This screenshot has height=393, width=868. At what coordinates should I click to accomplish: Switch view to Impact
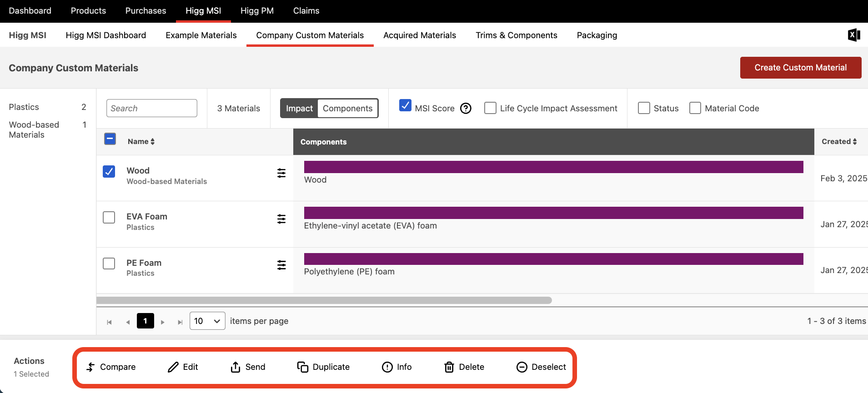point(299,108)
